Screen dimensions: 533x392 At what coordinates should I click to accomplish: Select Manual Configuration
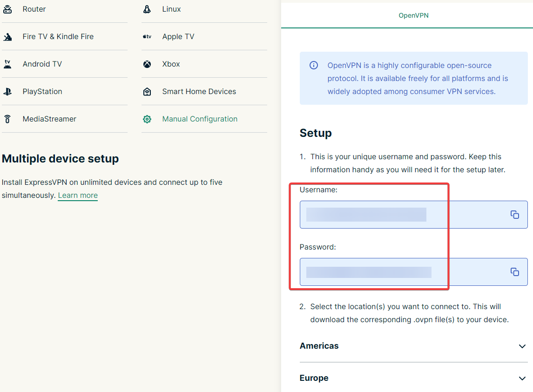click(x=204, y=119)
